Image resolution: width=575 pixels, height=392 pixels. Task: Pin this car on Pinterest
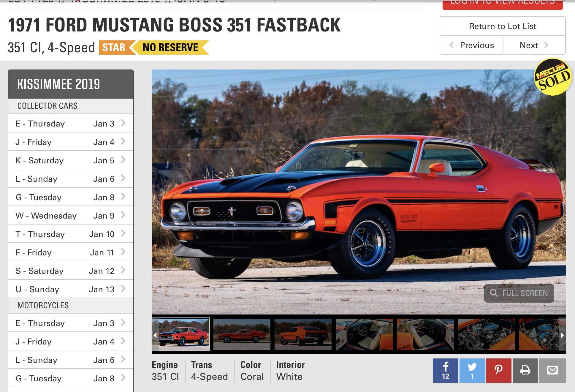point(499,370)
